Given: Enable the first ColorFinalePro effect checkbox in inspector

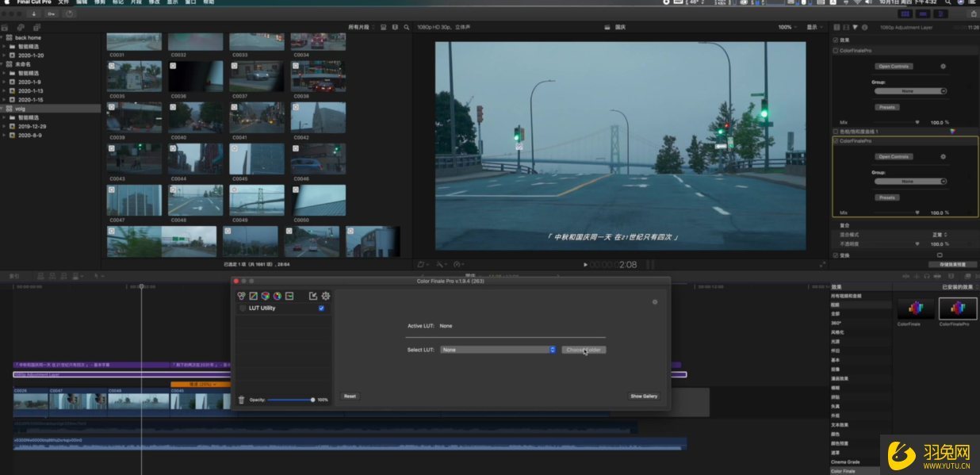Looking at the screenshot, I should 835,49.
